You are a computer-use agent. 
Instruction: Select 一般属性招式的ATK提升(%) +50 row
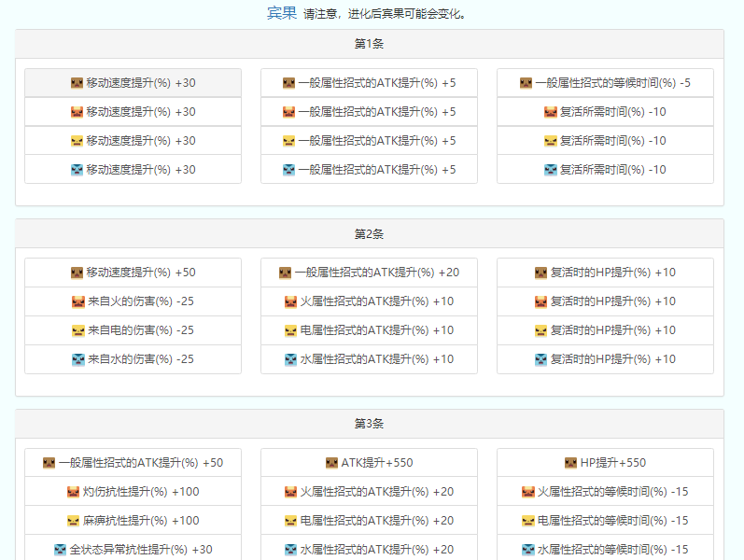click(133, 463)
